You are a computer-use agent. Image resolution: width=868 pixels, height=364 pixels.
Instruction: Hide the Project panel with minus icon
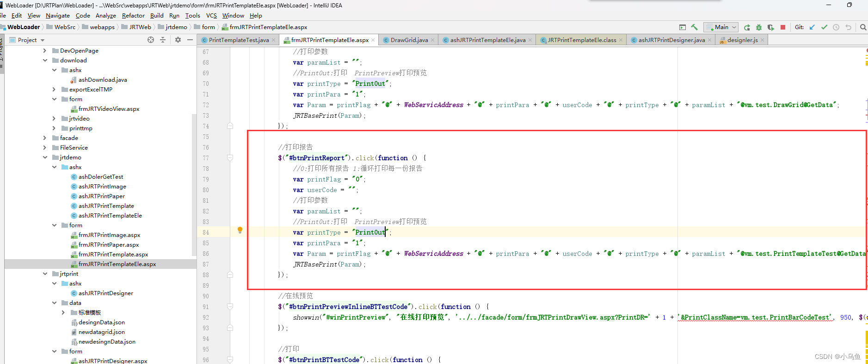tap(190, 40)
